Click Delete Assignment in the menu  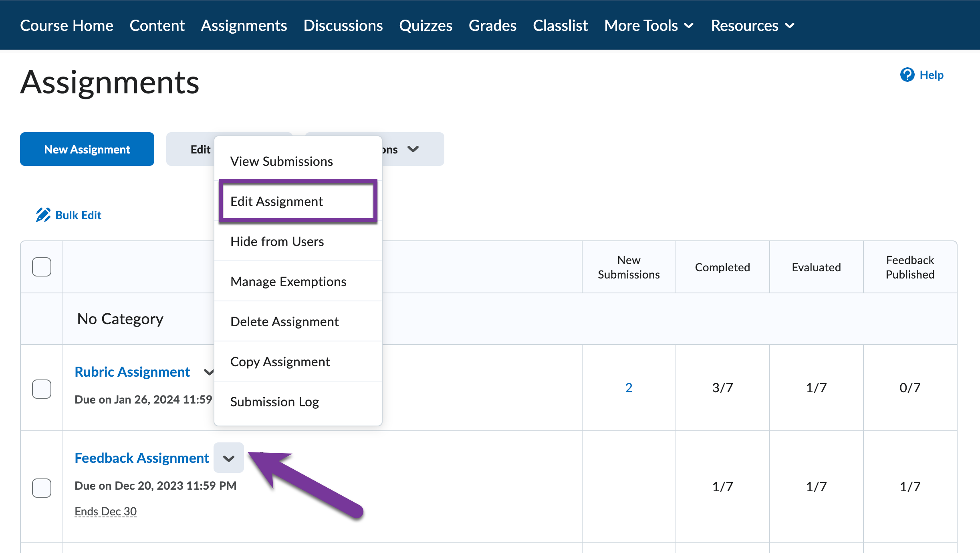[x=284, y=321]
